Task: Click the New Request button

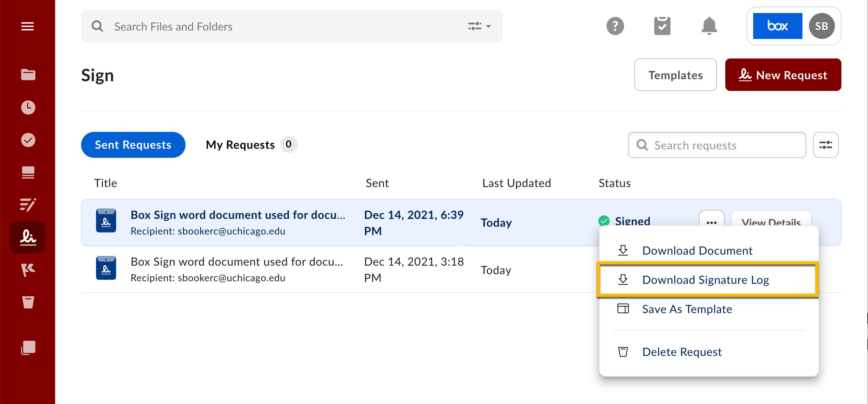Action: coord(783,75)
